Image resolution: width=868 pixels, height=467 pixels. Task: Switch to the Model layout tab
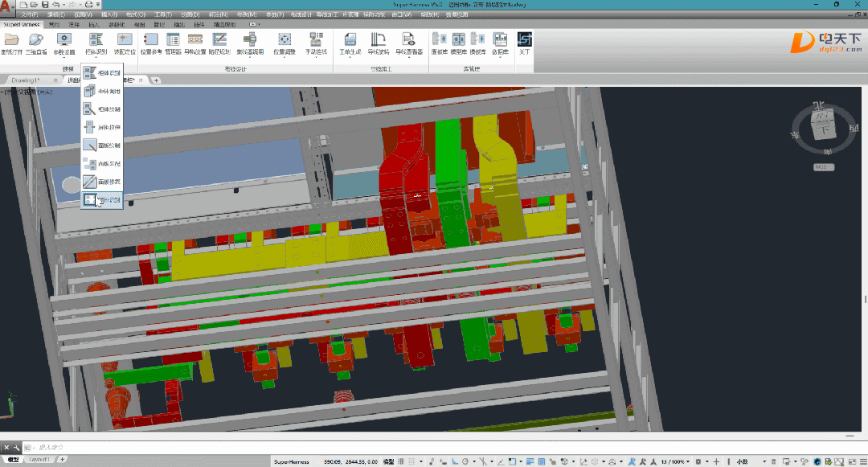[x=13, y=459]
